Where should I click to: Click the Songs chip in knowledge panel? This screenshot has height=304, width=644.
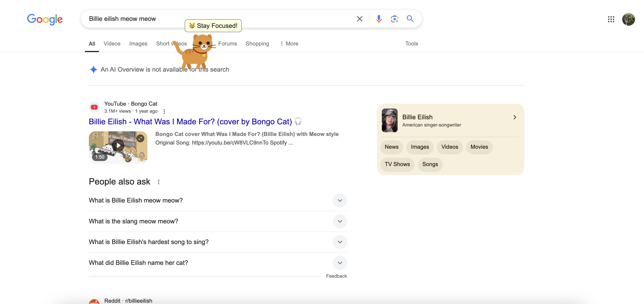(x=430, y=164)
